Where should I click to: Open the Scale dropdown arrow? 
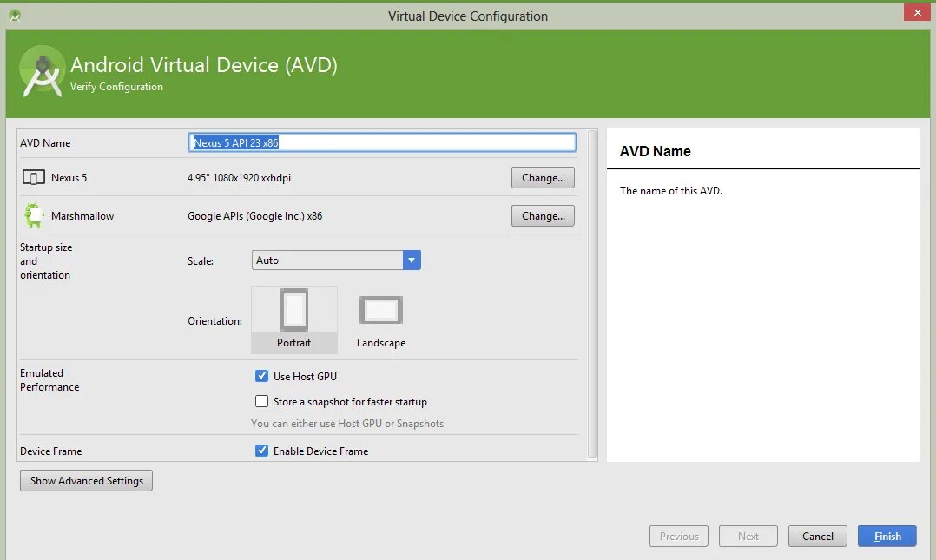pyautogui.click(x=412, y=260)
